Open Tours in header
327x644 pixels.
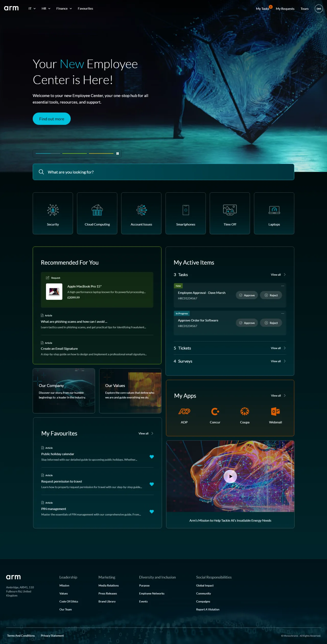(x=305, y=9)
